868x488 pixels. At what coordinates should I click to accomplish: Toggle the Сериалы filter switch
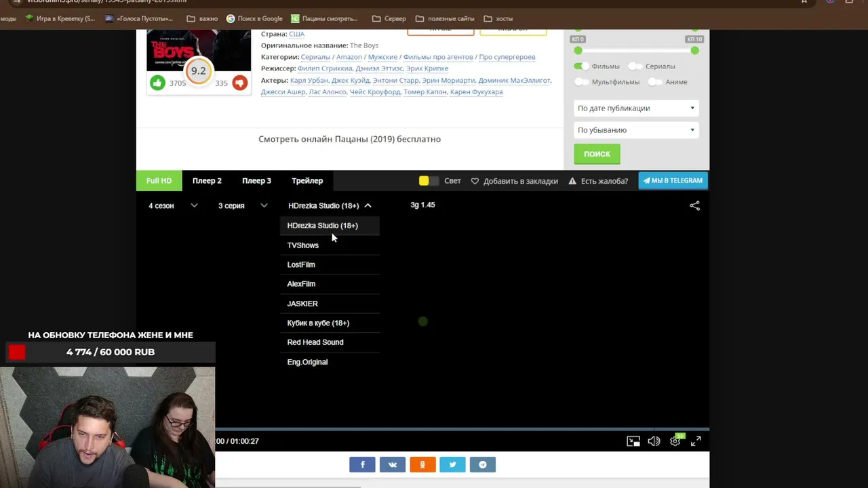(635, 66)
